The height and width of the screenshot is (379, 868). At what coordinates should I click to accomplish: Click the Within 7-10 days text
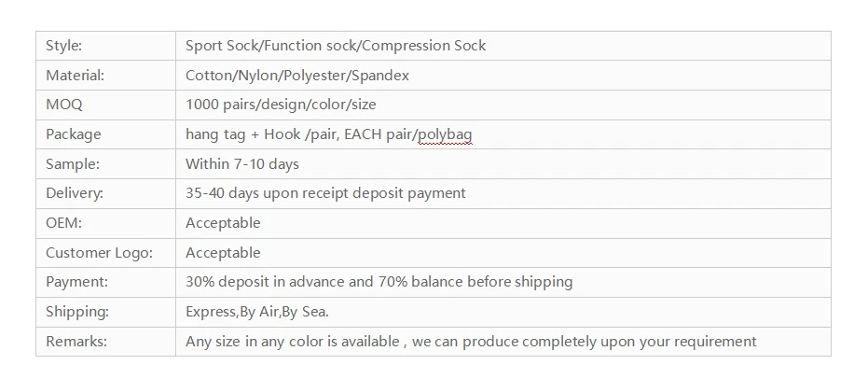coord(241,164)
